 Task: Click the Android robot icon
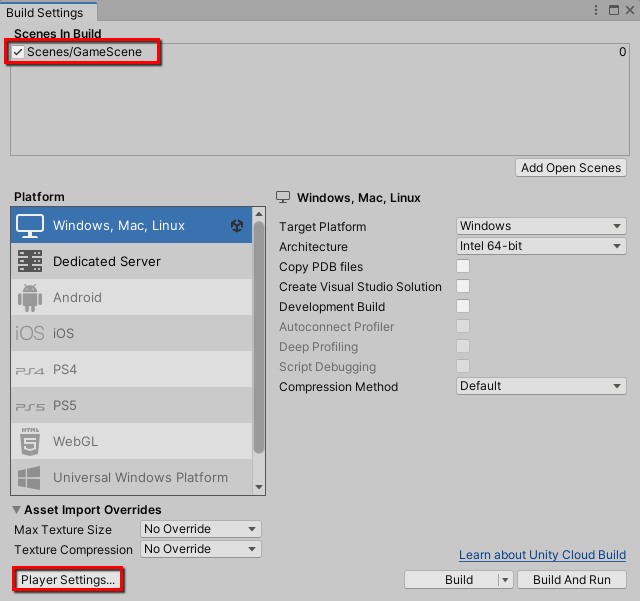tap(30, 298)
